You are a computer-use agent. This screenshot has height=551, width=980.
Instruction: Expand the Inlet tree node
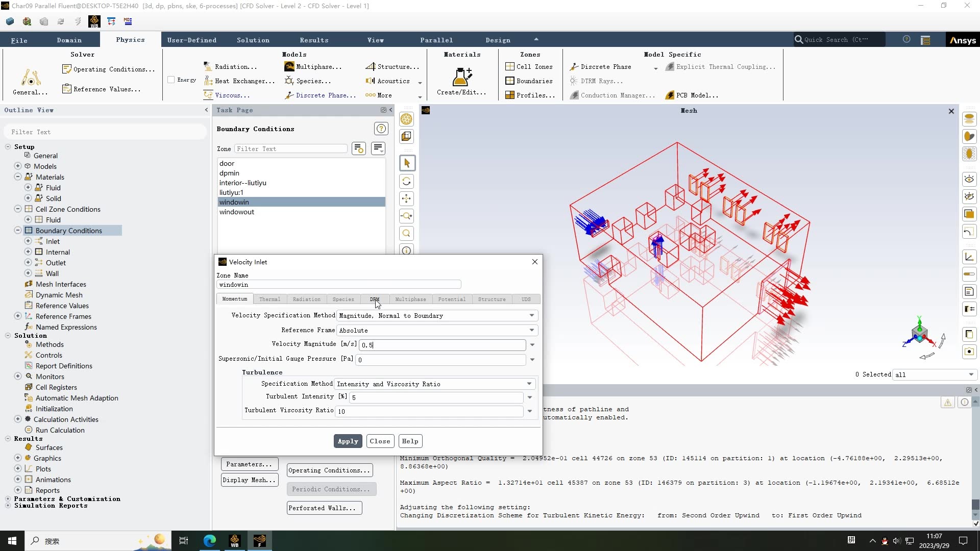tap(28, 241)
